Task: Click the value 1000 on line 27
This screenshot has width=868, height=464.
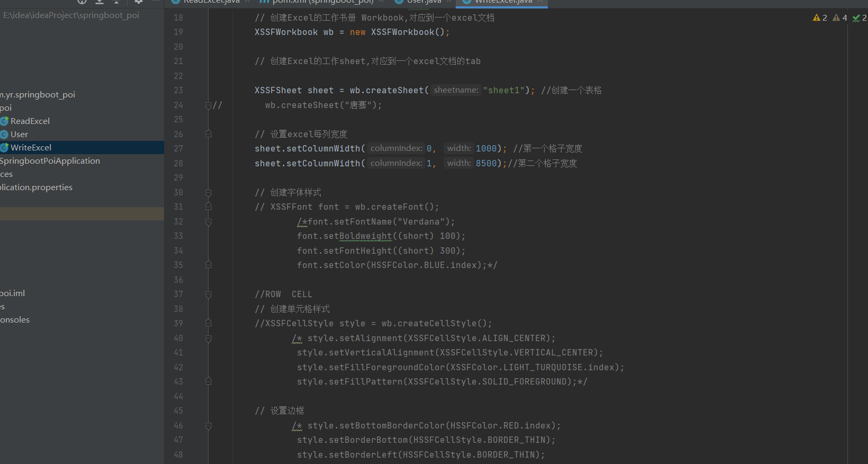Action: click(x=486, y=149)
